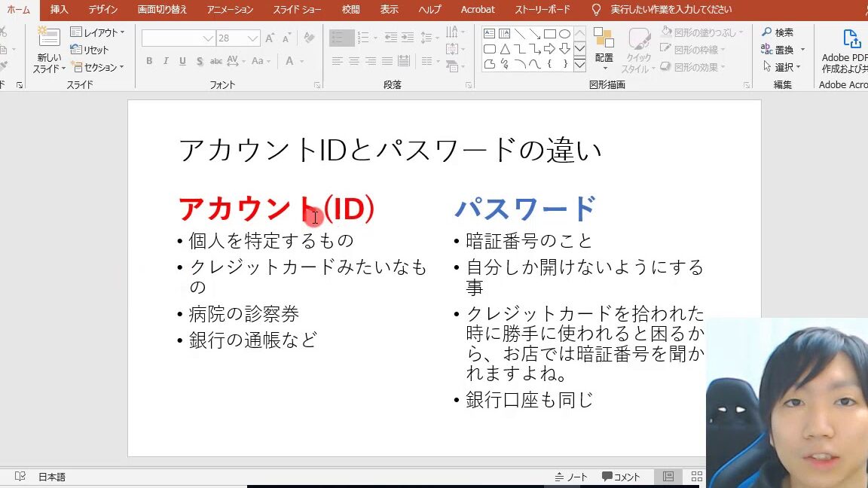This screenshot has height=488, width=868.
Task: Click the slide title アカウントIDとパスワードの違い
Action: (390, 150)
